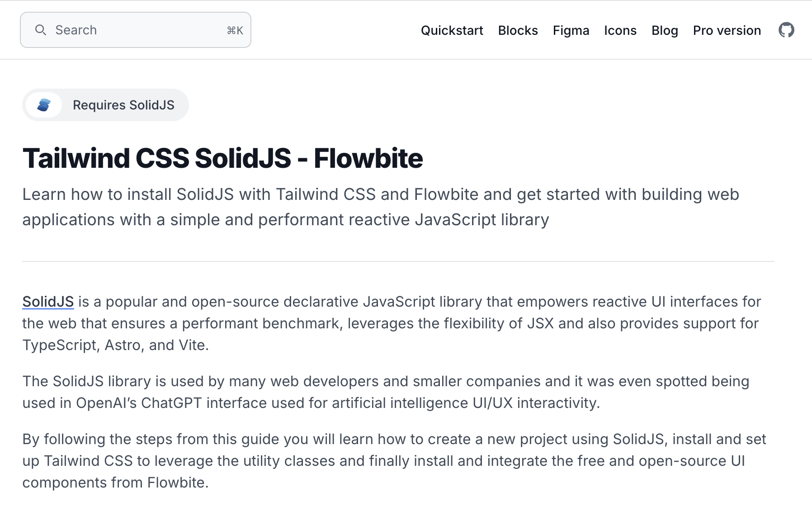Click the paragraph mentioning TypeScript, Astro, and Vite
The height and width of the screenshot is (521, 812).
389,323
